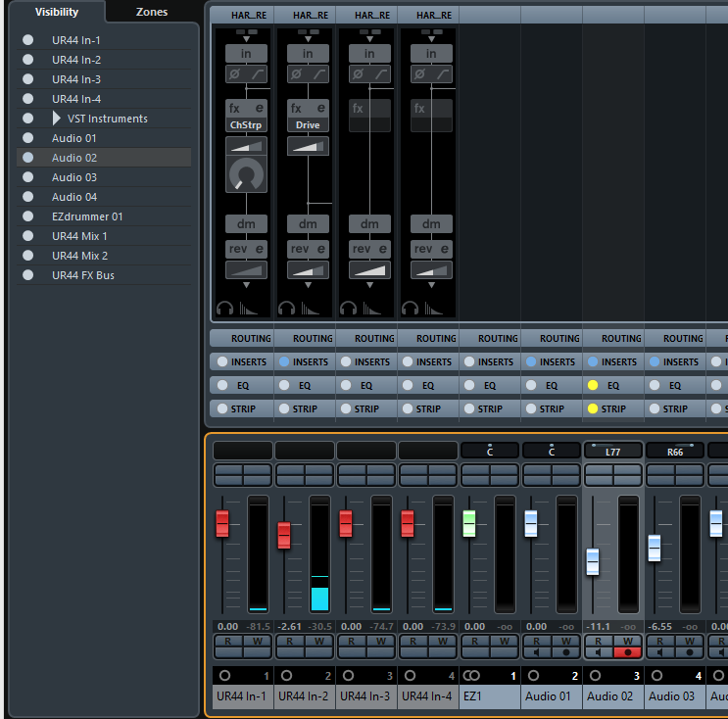Bypass INSERTS on UR44 In-2 channel

(x=284, y=361)
